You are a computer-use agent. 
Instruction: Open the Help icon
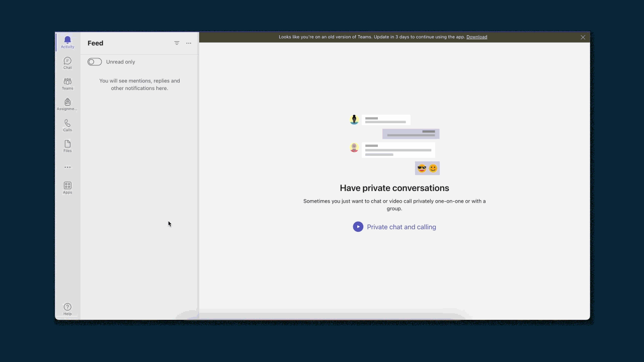pyautogui.click(x=67, y=309)
